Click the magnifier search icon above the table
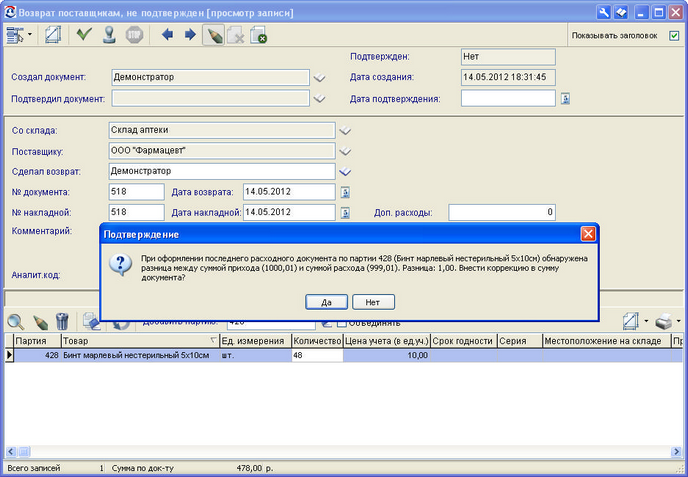The height and width of the screenshot is (477, 688). click(x=16, y=322)
